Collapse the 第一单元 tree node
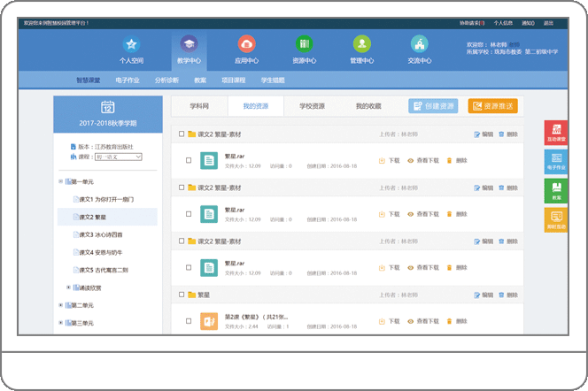This screenshot has height=391, width=588. [60, 181]
